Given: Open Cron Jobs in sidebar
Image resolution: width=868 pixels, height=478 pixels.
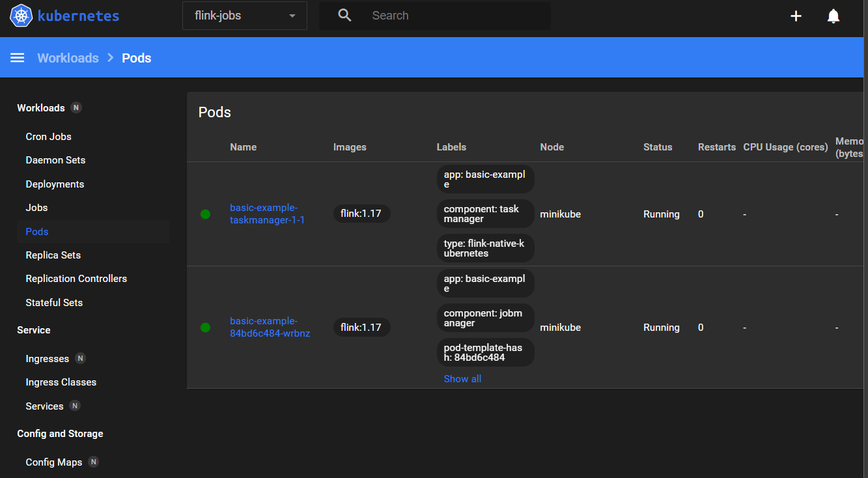Looking at the screenshot, I should pyautogui.click(x=49, y=137).
